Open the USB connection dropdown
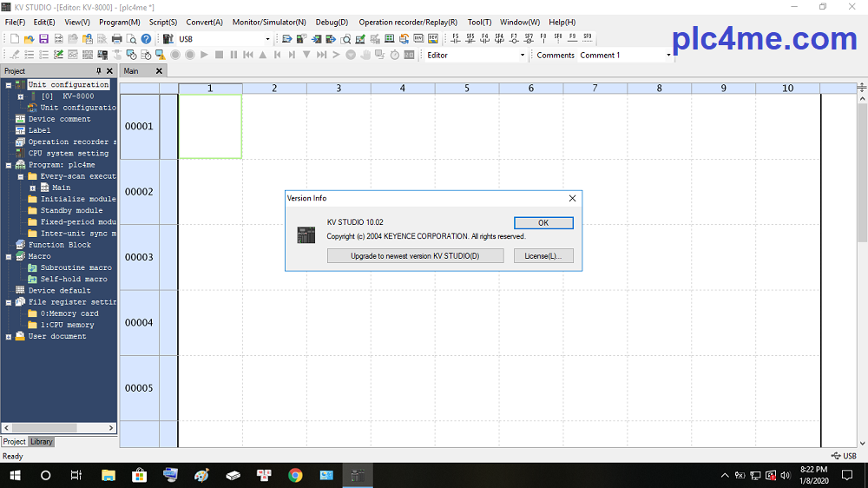The image size is (868, 488). pos(267,39)
